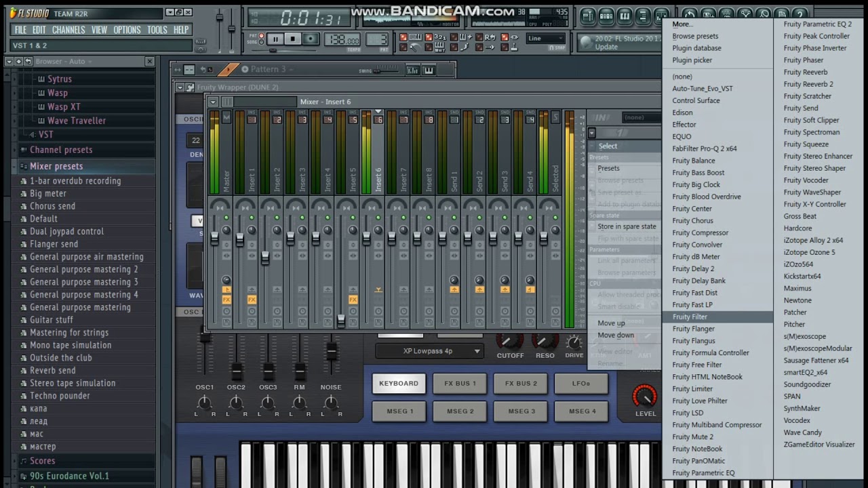
Task: Mute Insert 5 track with green LED
Action: pyautogui.click(x=353, y=218)
